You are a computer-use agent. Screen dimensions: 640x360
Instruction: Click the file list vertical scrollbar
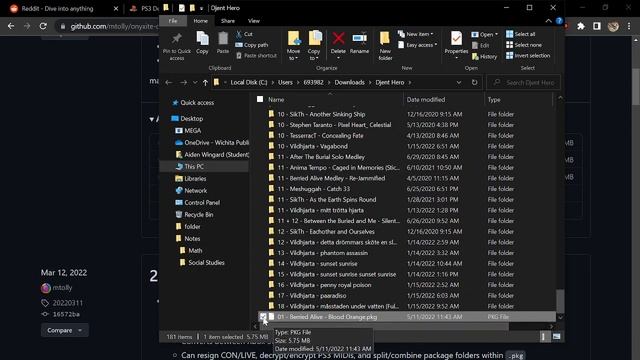pyautogui.click(x=560, y=300)
